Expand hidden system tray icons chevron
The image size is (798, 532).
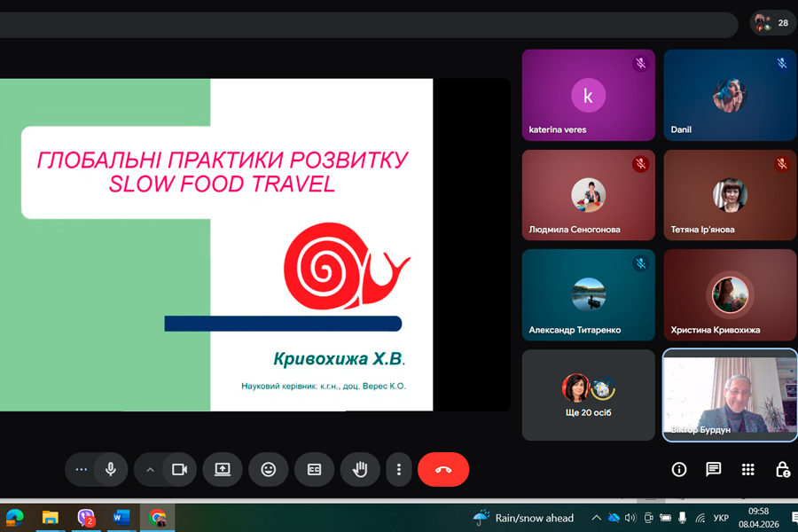coord(596,518)
